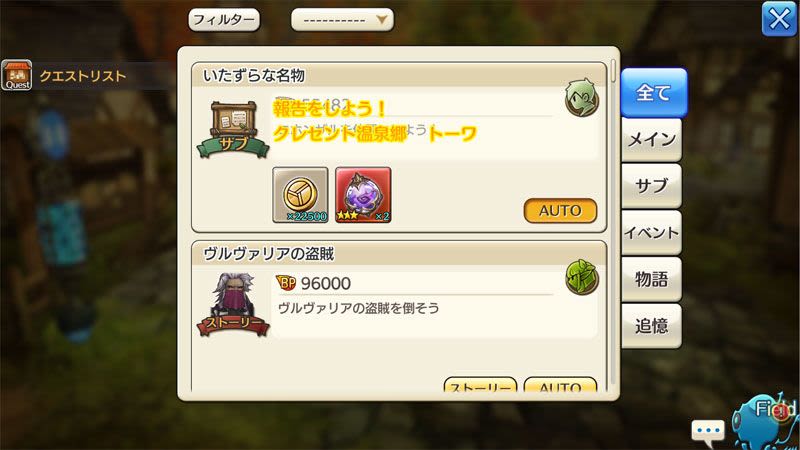Viewport: 800px width, 450px height.
Task: Open the 追憶 tab
Action: [x=652, y=326]
